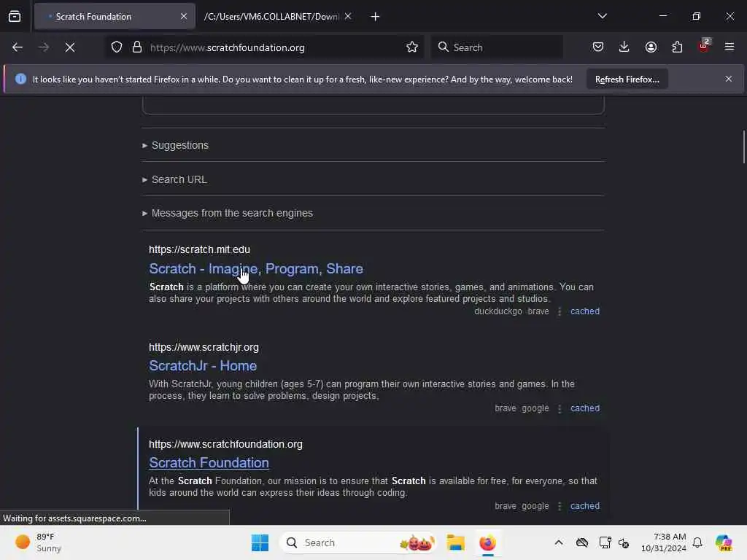747x560 pixels.
Task: Open the clock and date at 7:38 AM
Action: click(663, 542)
